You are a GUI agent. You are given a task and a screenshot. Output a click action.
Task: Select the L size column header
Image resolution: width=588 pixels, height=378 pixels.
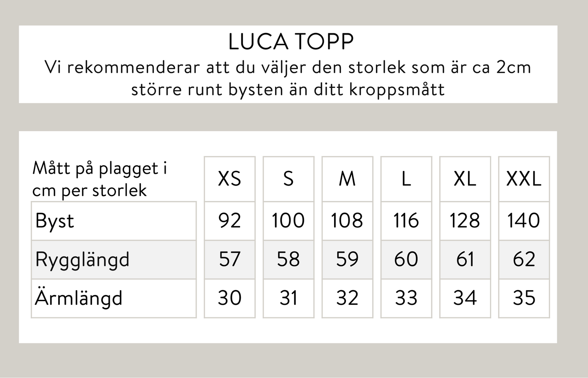click(406, 179)
